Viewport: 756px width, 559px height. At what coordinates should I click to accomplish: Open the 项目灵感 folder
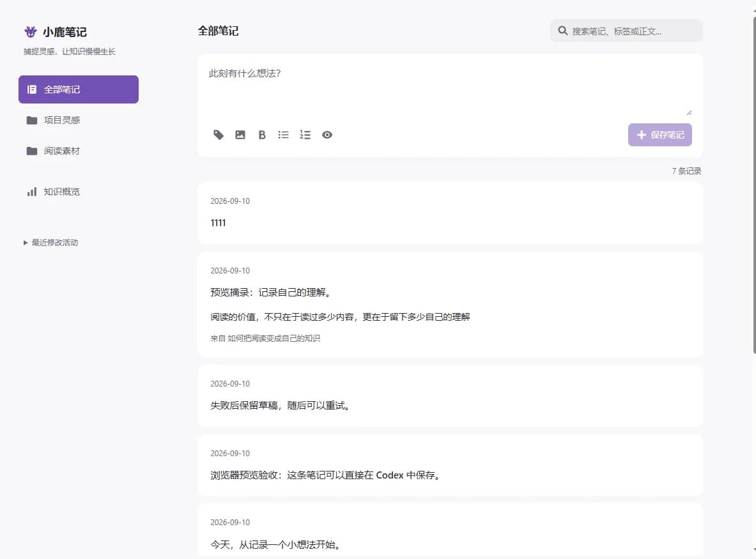point(79,120)
